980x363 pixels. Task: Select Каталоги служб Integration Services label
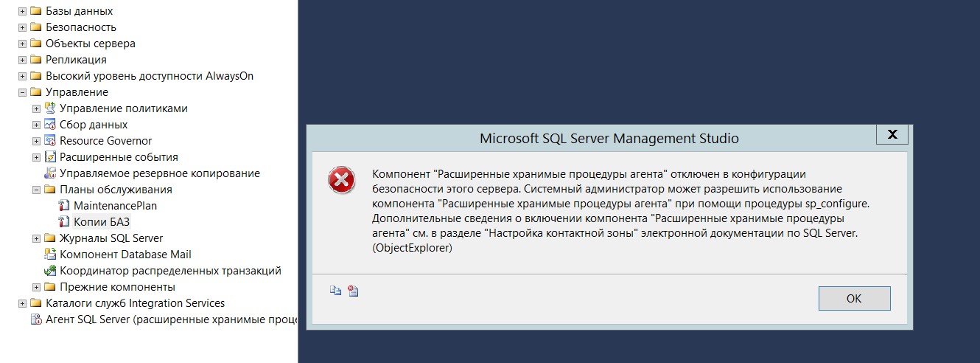[136, 303]
